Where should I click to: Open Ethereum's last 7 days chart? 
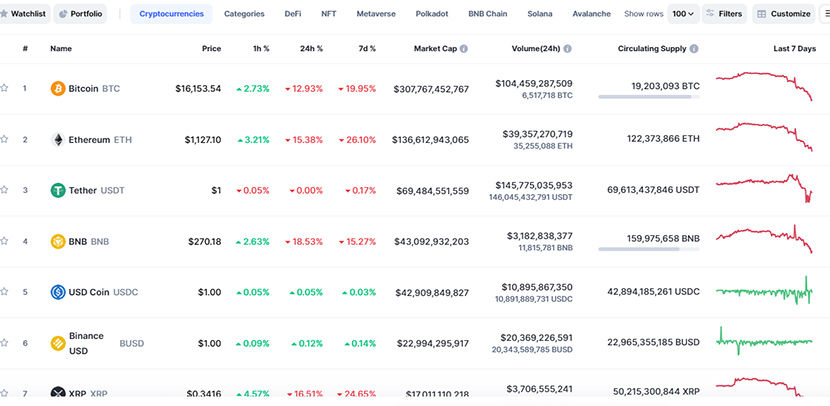coord(764,137)
